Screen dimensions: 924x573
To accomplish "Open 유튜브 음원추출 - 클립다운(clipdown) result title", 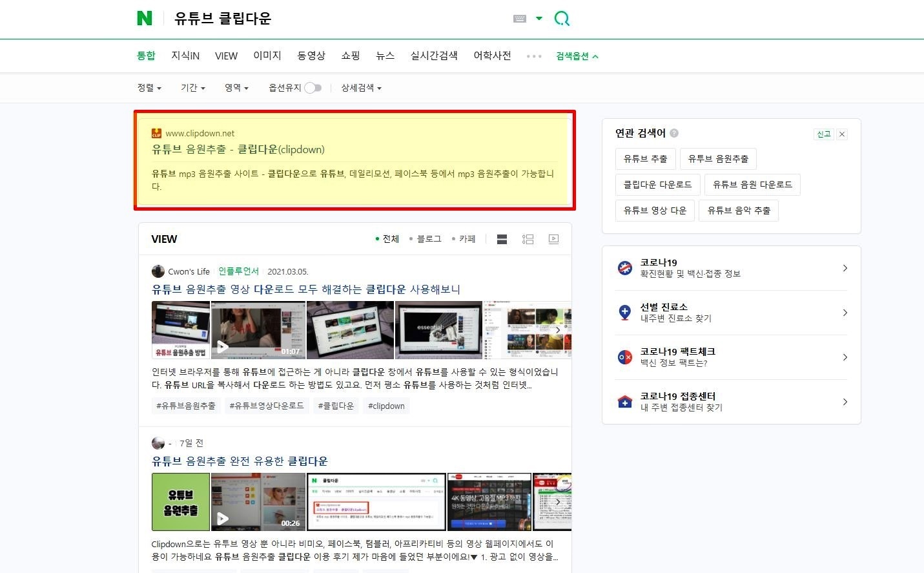I will [x=238, y=149].
